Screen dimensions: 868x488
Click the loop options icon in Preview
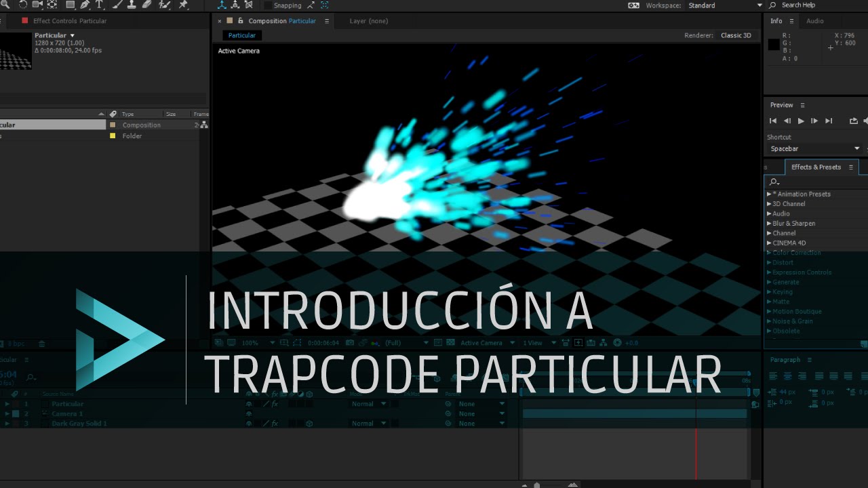click(x=854, y=121)
